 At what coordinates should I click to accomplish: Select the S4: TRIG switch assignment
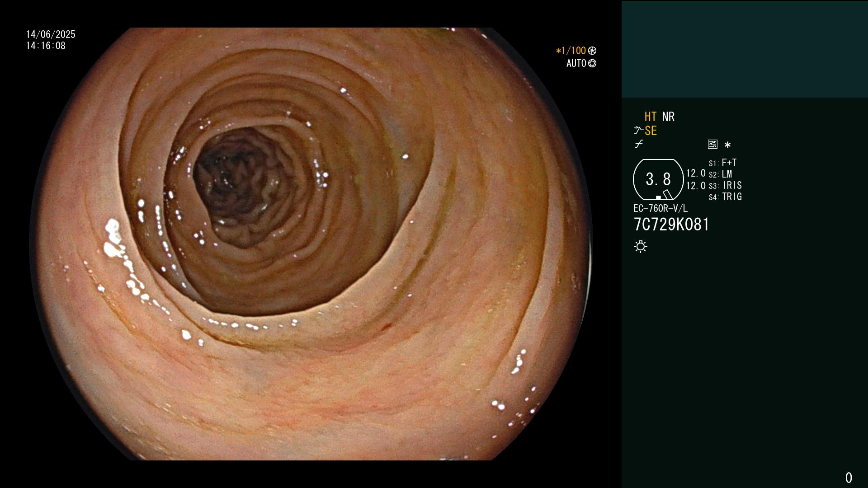click(725, 197)
